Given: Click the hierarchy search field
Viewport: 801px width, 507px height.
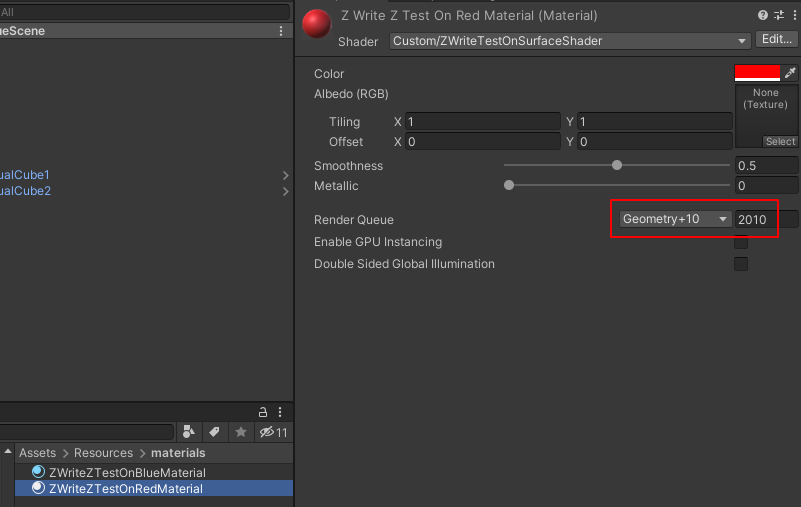Looking at the screenshot, I should (x=145, y=12).
